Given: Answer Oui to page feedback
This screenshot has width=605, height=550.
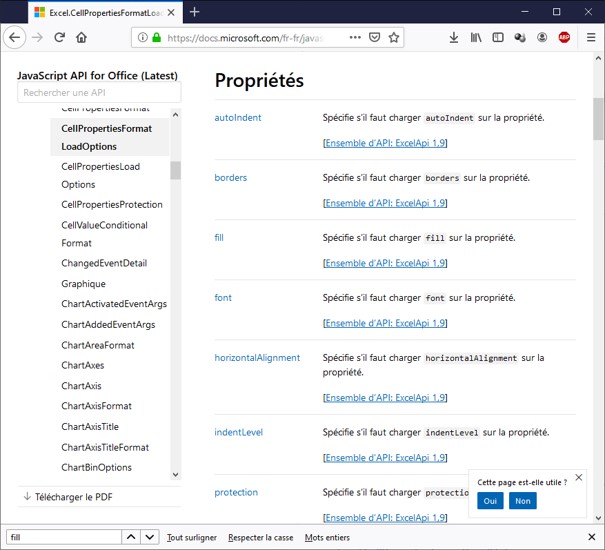Looking at the screenshot, I should [490, 501].
